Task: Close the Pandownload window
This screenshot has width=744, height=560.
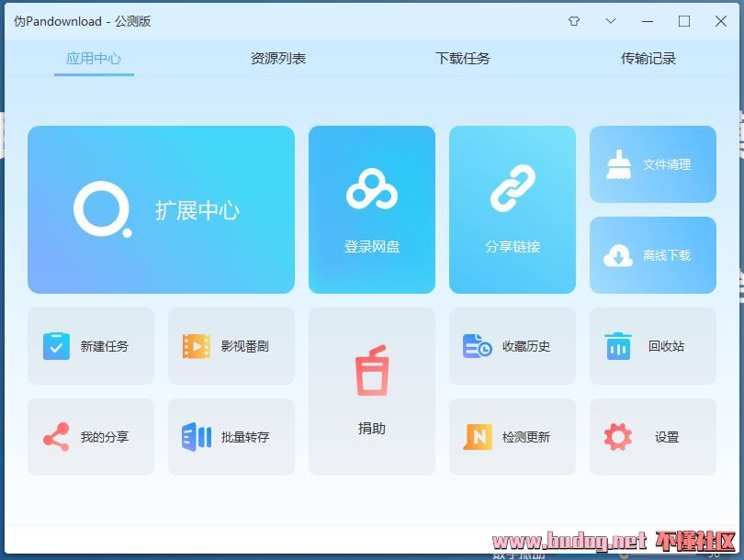Action: [721, 21]
